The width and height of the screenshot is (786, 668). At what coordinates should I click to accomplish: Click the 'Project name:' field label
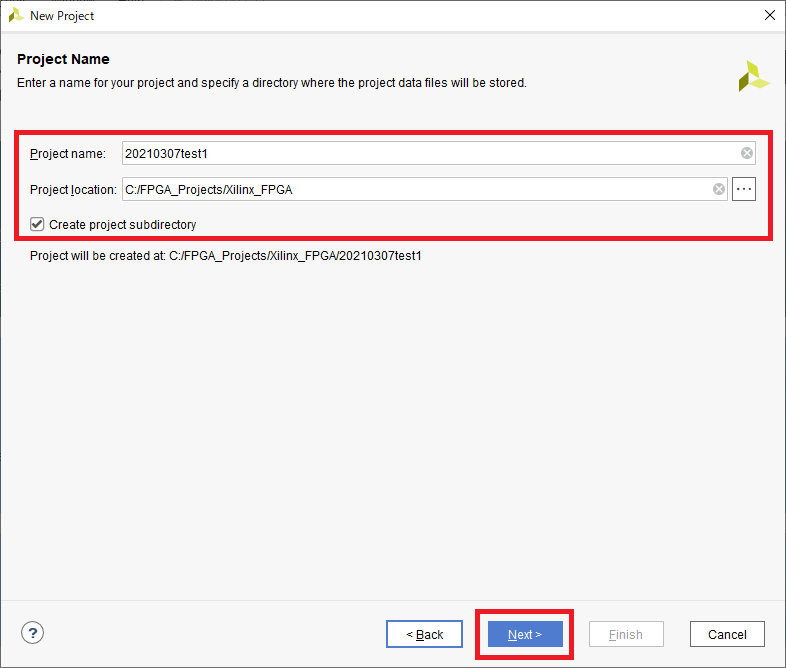67,153
